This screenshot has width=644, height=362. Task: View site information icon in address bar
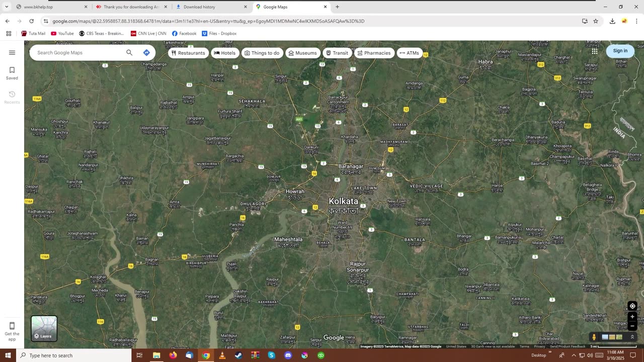click(46, 21)
